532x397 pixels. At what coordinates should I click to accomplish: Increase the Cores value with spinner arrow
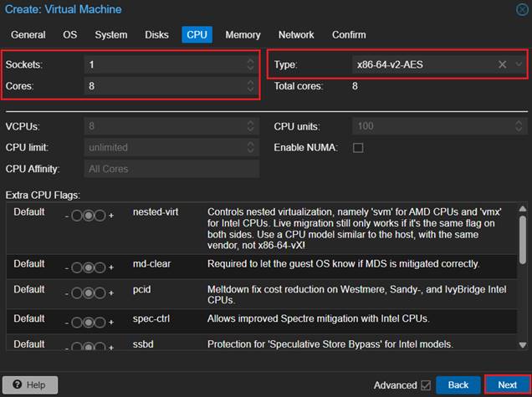pyautogui.click(x=250, y=83)
